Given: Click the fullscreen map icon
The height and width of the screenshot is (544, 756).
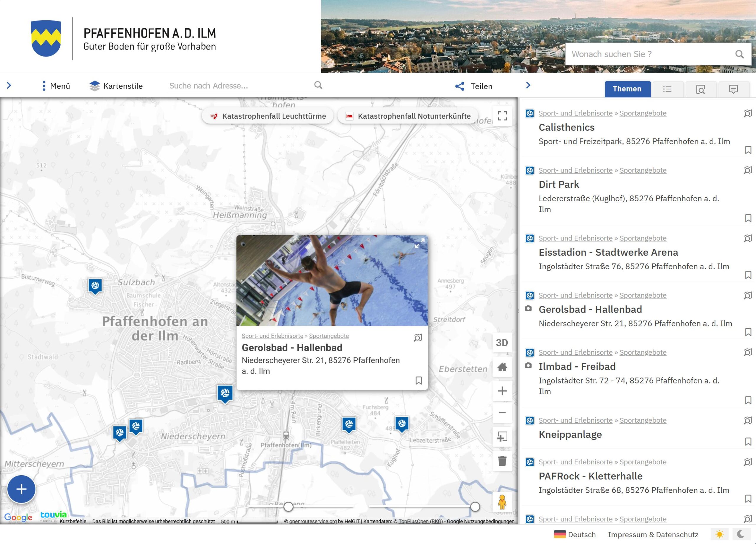Looking at the screenshot, I should click(x=502, y=116).
